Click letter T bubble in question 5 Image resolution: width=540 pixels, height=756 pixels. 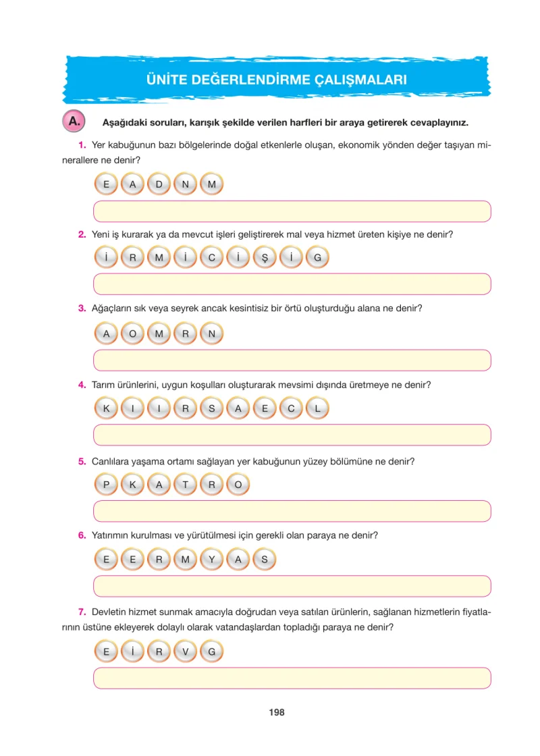tap(186, 485)
